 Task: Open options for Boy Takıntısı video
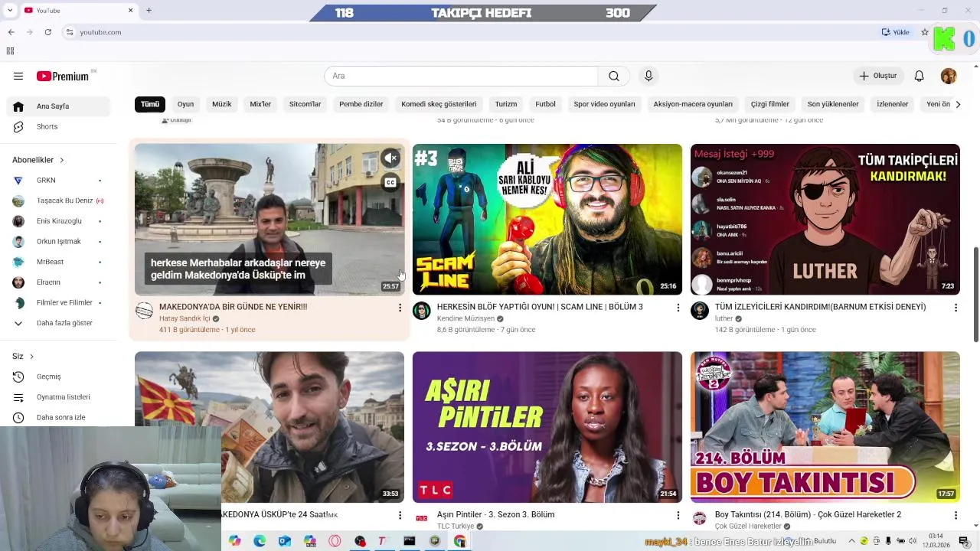click(955, 516)
